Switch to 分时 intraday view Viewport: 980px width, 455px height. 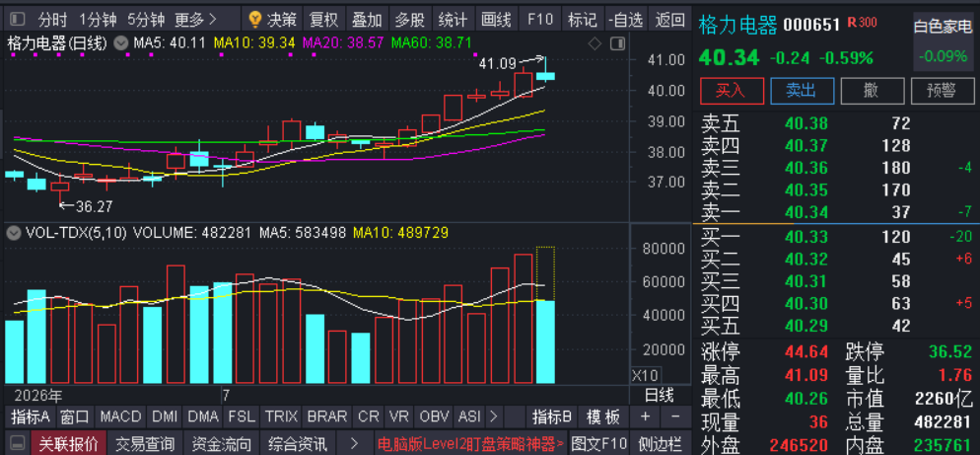[52, 20]
